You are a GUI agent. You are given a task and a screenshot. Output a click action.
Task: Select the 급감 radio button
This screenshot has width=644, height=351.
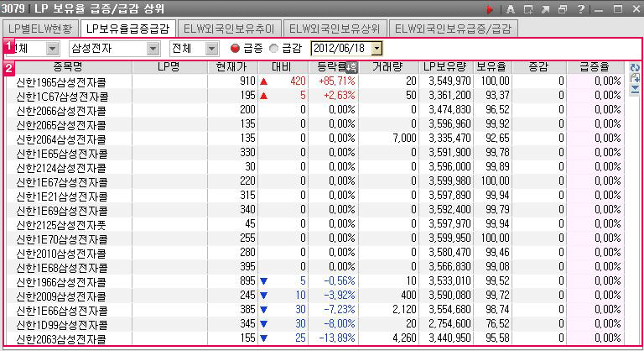(x=273, y=49)
